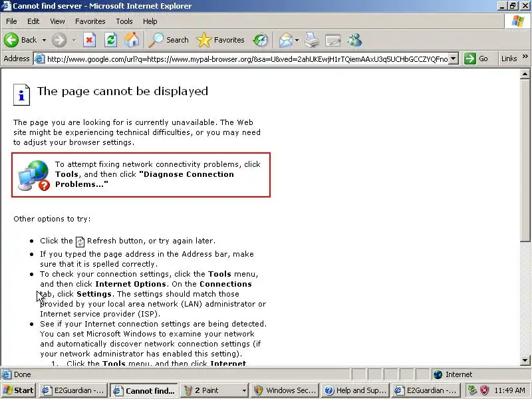
Task: Click the bold 'Diagnose Connection Problems' text
Action: [x=145, y=179]
